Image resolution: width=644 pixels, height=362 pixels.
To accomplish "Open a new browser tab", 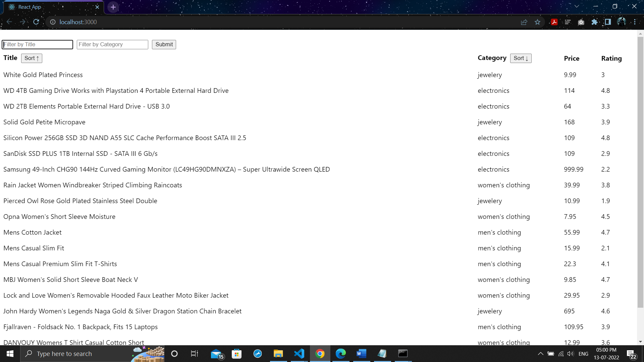I will [113, 7].
